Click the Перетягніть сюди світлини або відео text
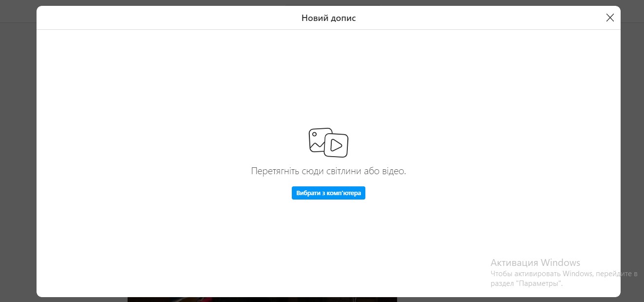This screenshot has height=302, width=644. pyautogui.click(x=328, y=171)
